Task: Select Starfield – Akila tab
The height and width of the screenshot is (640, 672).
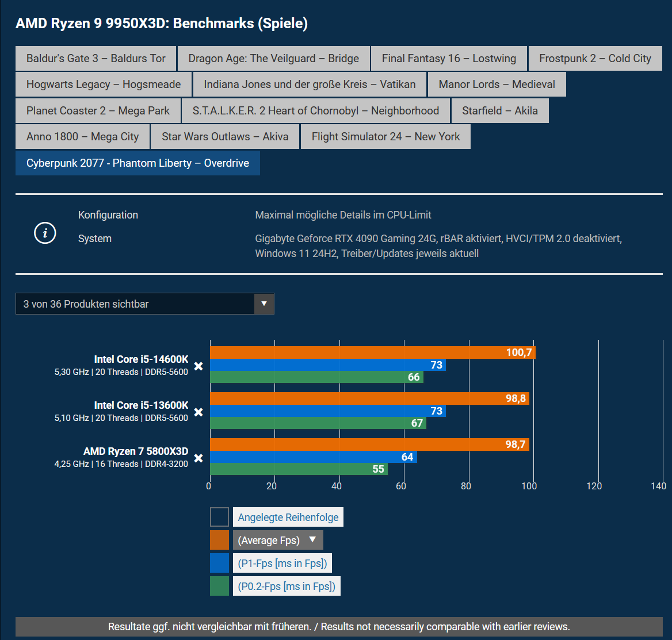Action: click(500, 110)
